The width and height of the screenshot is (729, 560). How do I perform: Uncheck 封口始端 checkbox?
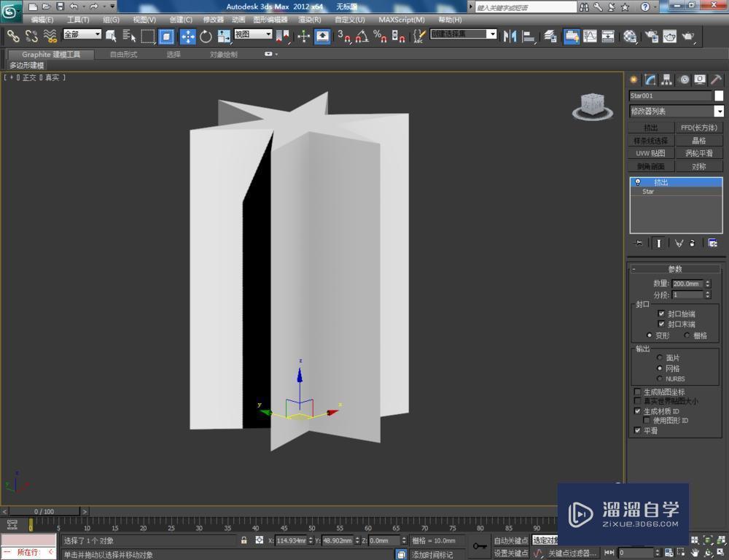662,314
